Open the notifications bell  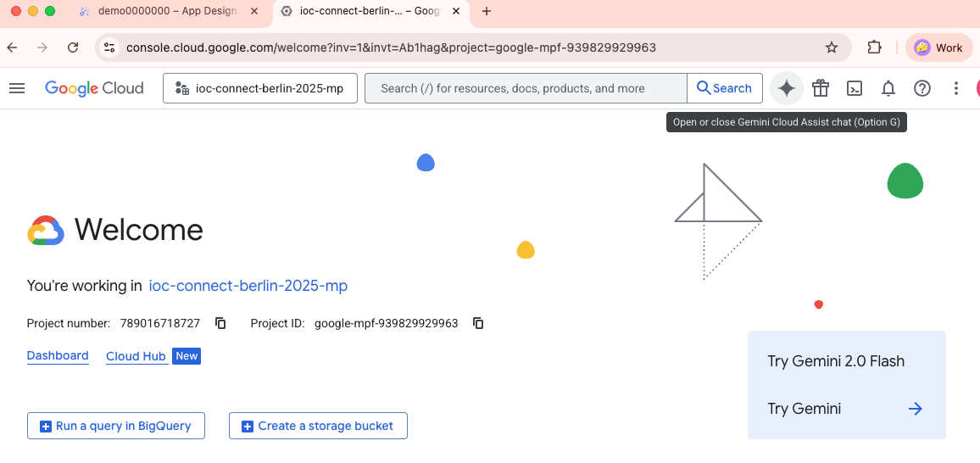coord(888,88)
